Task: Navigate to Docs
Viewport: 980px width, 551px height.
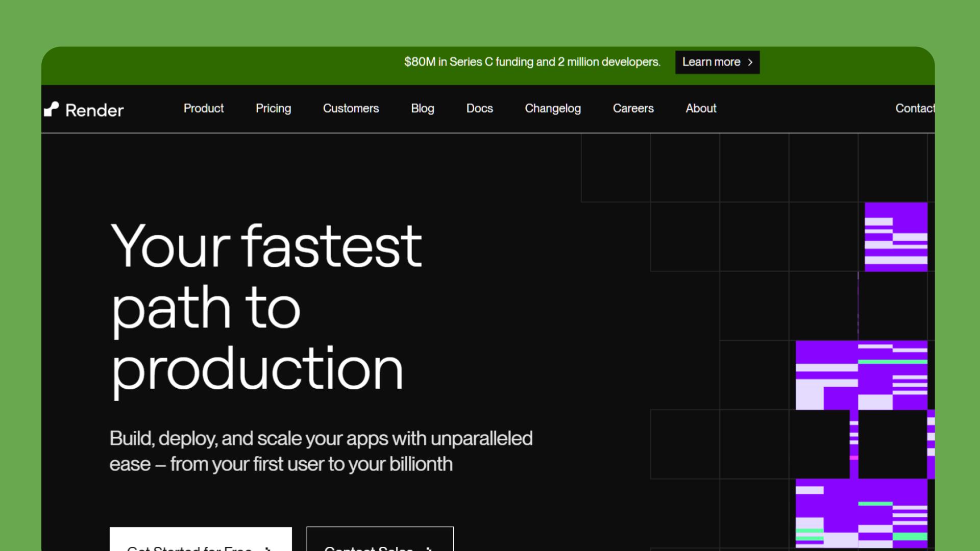Action: pyautogui.click(x=479, y=108)
